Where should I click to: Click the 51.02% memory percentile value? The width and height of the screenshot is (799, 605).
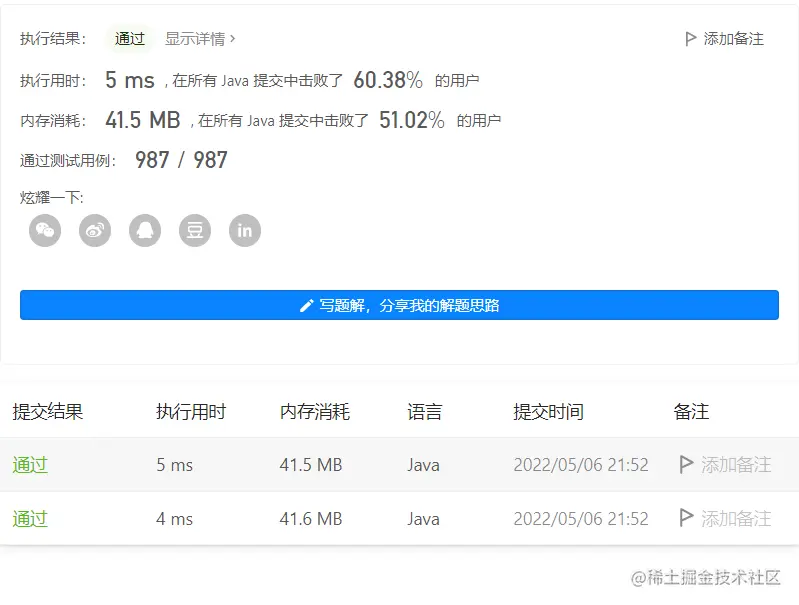click(x=412, y=120)
